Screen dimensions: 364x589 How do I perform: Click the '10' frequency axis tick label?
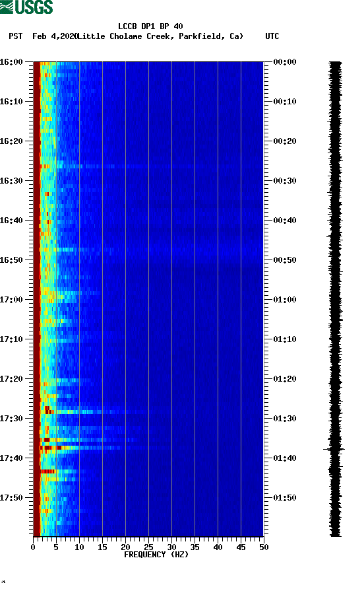click(79, 547)
